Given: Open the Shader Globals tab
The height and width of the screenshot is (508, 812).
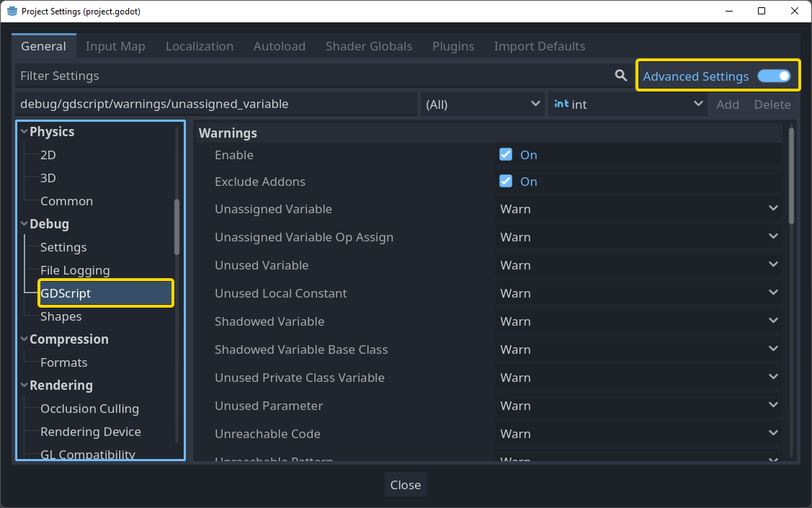Looking at the screenshot, I should [369, 45].
